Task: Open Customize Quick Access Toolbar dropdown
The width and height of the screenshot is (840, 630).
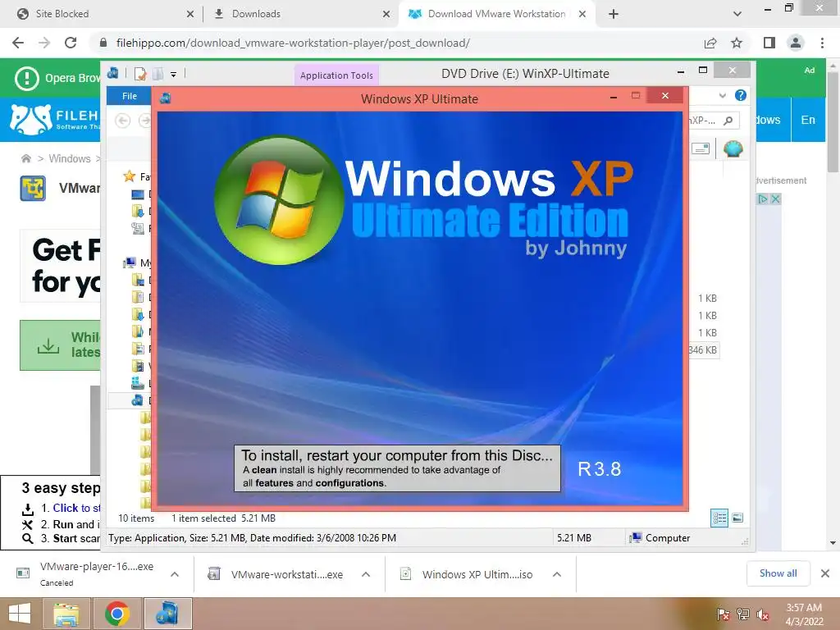Action: (174, 75)
